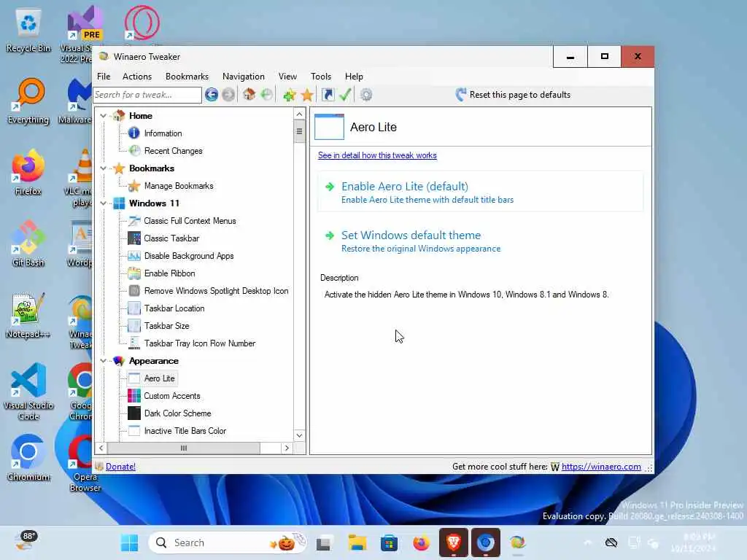The width and height of the screenshot is (747, 560).
Task: Open See in detail how this tweak works
Action: click(377, 155)
